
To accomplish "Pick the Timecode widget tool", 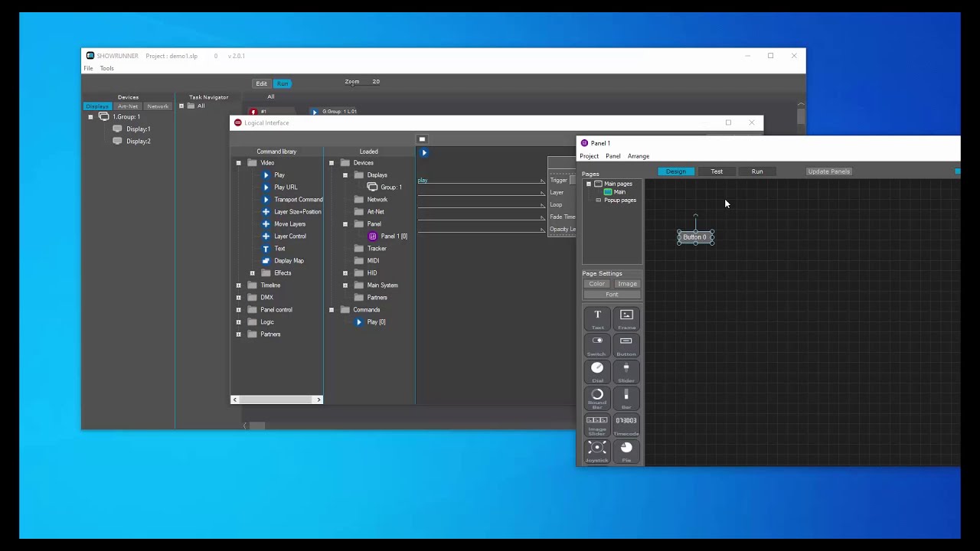I will 626,425.
